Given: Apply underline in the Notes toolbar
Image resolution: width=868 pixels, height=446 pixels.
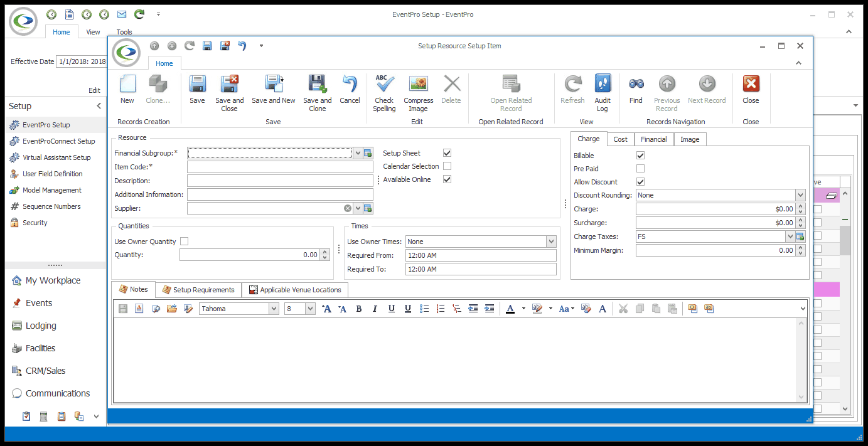Looking at the screenshot, I should click(391, 309).
